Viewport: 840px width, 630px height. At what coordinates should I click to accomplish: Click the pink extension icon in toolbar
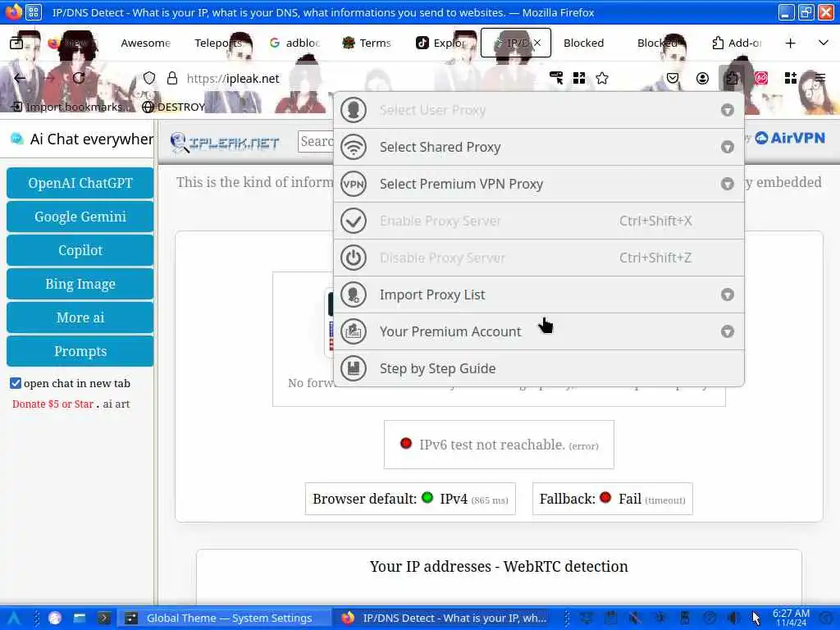[x=760, y=78]
